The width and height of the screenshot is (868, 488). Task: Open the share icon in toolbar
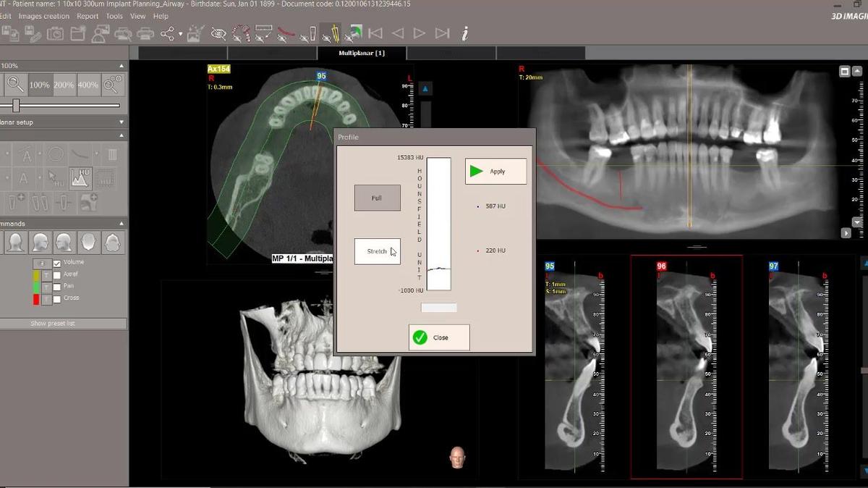(x=168, y=33)
